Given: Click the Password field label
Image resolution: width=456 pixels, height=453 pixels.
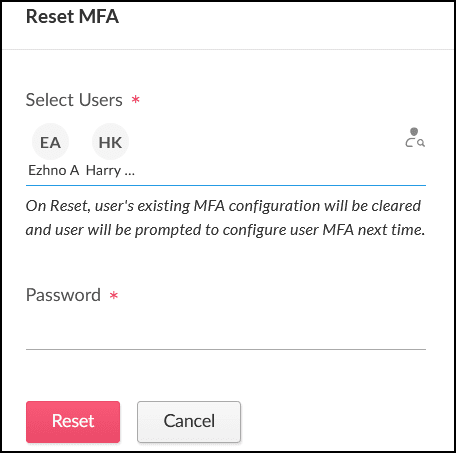Looking at the screenshot, I should click(x=63, y=295).
